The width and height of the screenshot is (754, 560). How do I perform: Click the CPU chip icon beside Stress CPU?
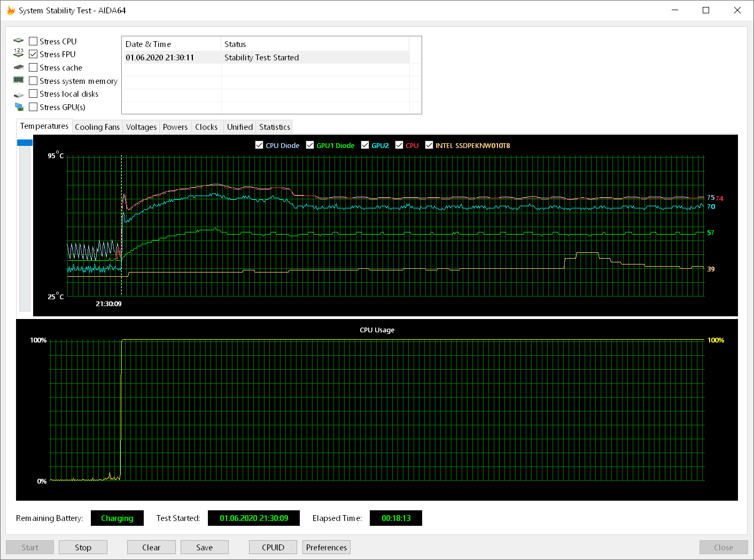(19, 41)
